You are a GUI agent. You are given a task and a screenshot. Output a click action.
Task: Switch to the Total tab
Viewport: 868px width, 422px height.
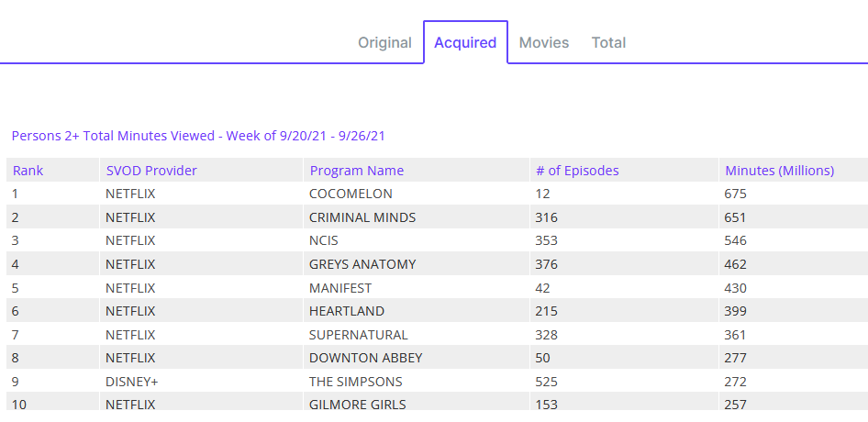point(608,42)
